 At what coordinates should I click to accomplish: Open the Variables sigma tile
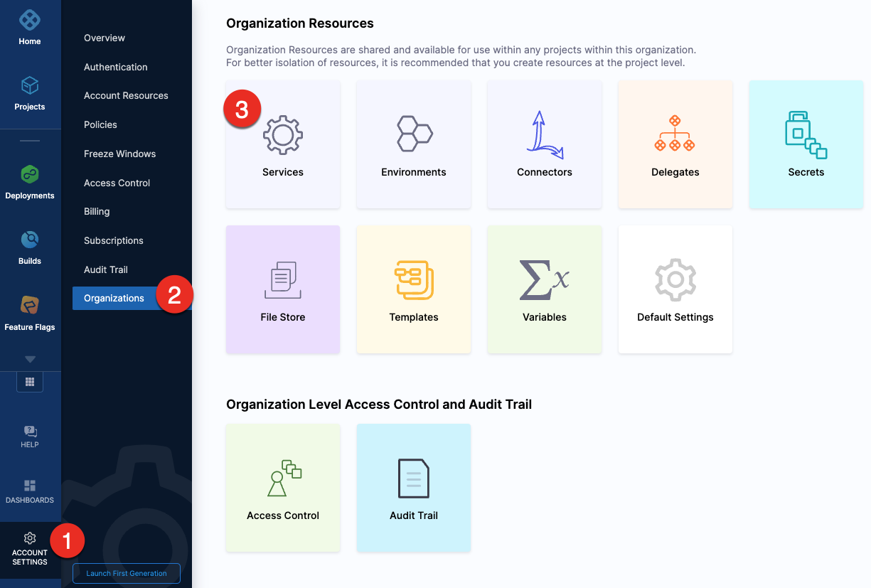pyautogui.click(x=545, y=290)
